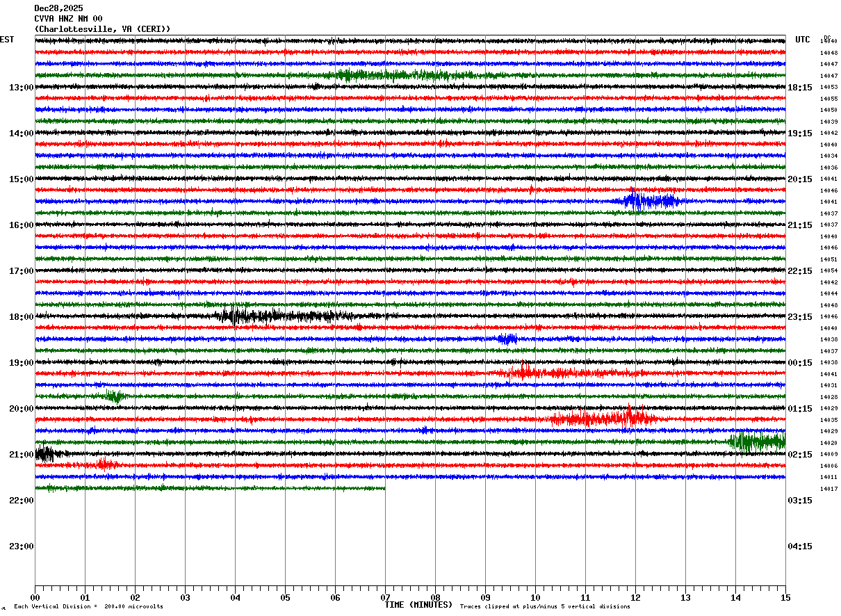Image resolution: width=841 pixels, height=616 pixels.
Task: Select the 19:00 EST time label
Action: click(x=21, y=363)
